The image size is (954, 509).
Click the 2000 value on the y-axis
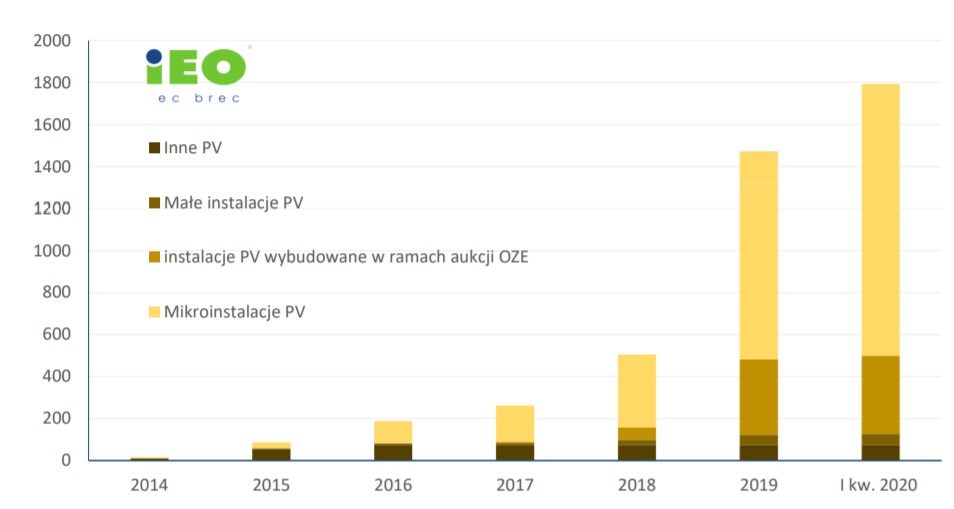click(52, 41)
